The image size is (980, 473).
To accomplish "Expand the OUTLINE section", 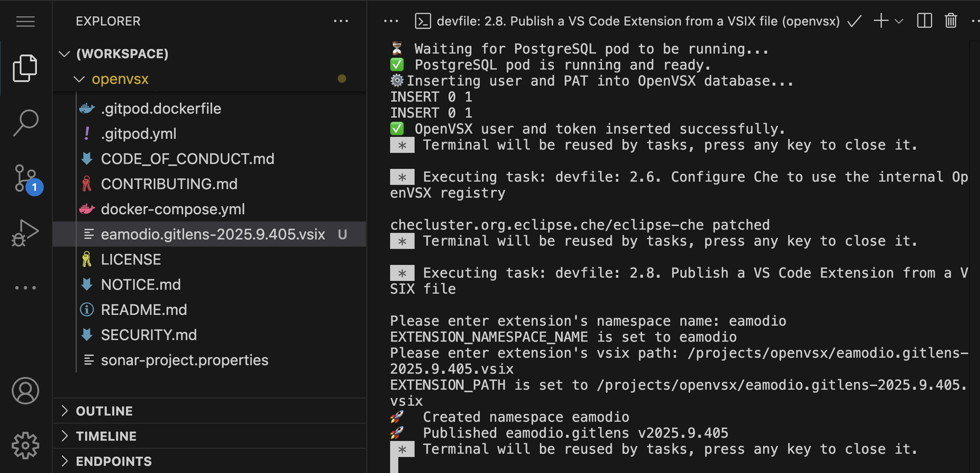I will click(x=210, y=411).
